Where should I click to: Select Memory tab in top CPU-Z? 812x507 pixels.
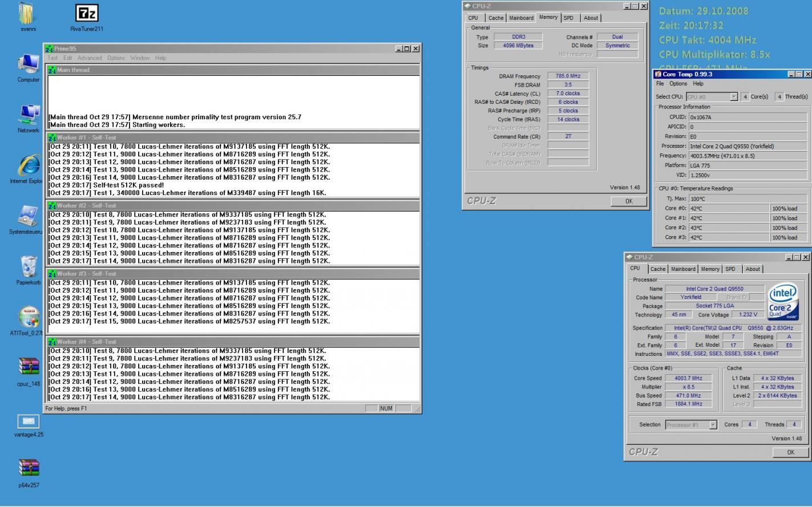[x=548, y=18]
